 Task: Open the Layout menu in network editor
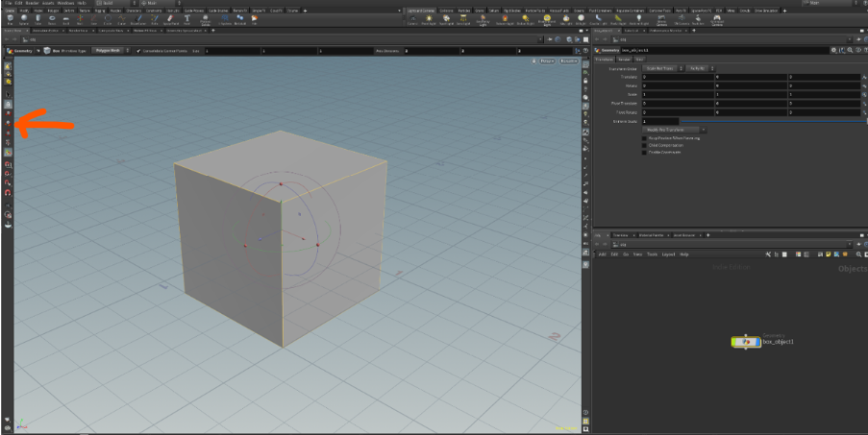(667, 254)
